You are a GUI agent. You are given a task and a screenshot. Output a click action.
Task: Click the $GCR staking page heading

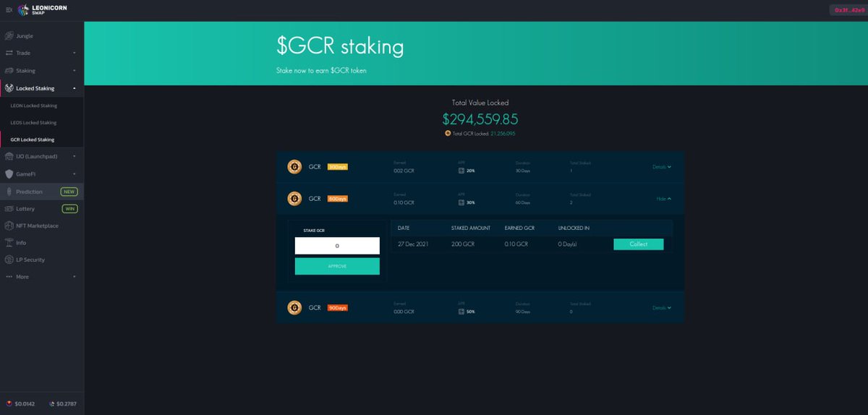pyautogui.click(x=340, y=46)
